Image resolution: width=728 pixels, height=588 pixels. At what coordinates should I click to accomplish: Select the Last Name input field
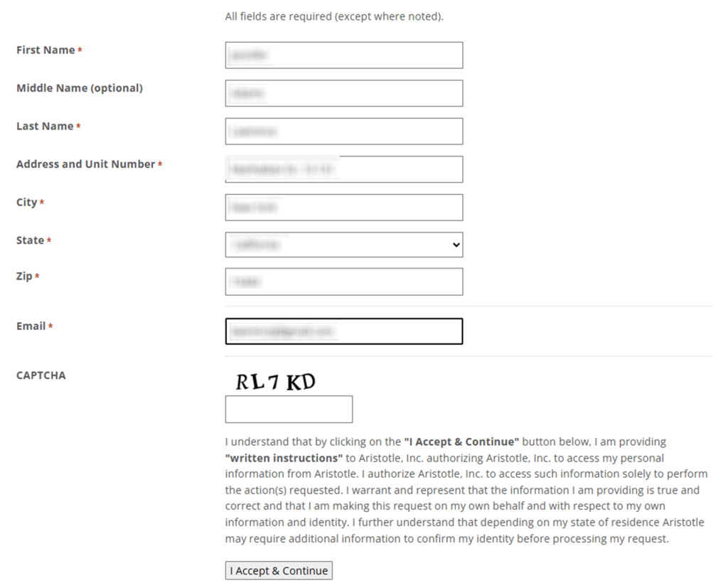tap(343, 132)
